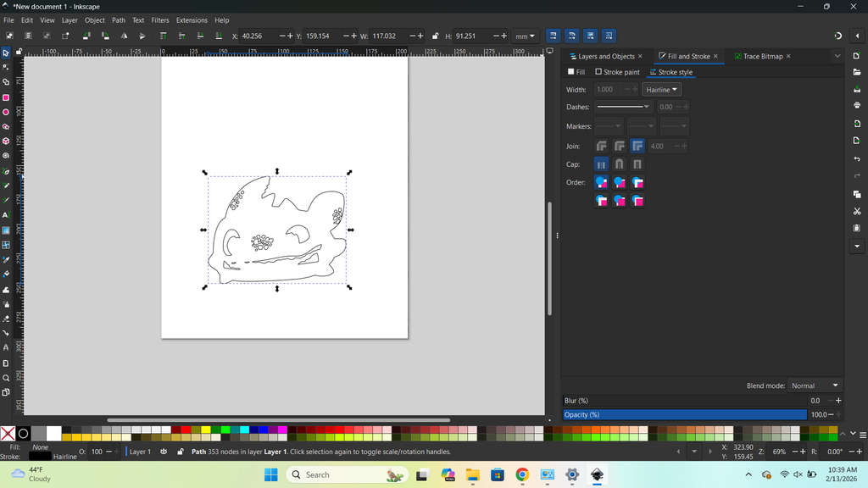Select the Rectangle tool
Screen dimensions: 868x488
(6, 97)
